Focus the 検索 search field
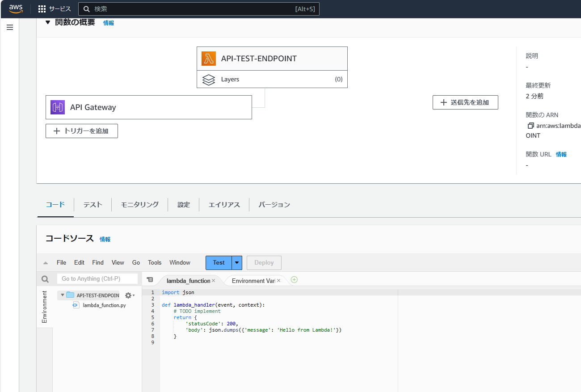Screen dimensions: 581x392 199,9
